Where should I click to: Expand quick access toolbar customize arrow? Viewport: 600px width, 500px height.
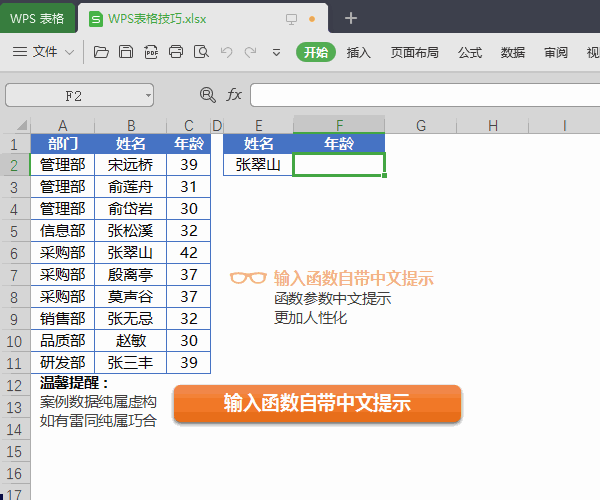pos(276,52)
